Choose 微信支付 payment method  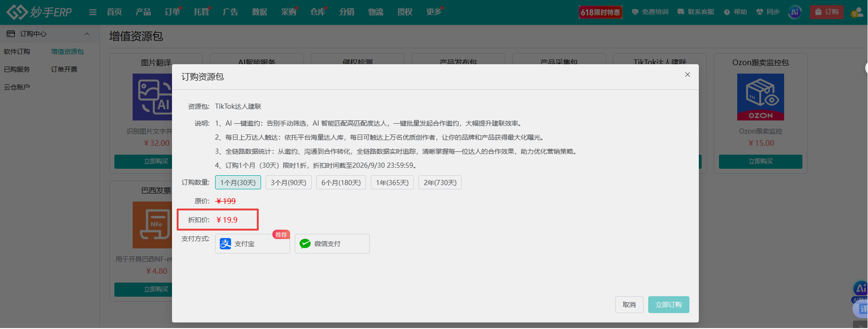pyautogui.click(x=332, y=244)
